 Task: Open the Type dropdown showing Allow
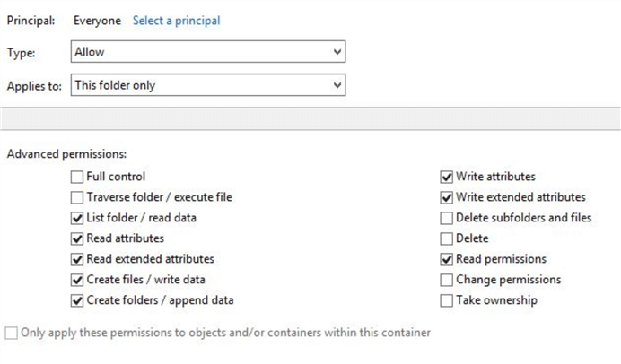(208, 52)
